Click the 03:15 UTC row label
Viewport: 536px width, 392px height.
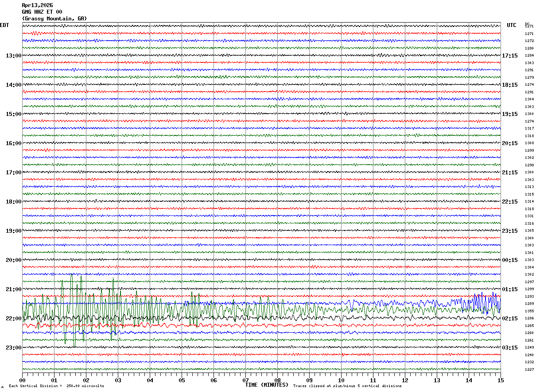[509, 348]
